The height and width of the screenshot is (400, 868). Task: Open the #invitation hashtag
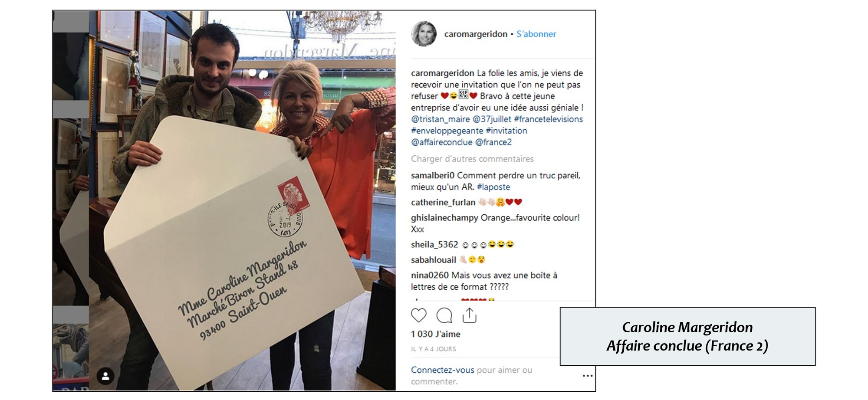pyautogui.click(x=506, y=131)
